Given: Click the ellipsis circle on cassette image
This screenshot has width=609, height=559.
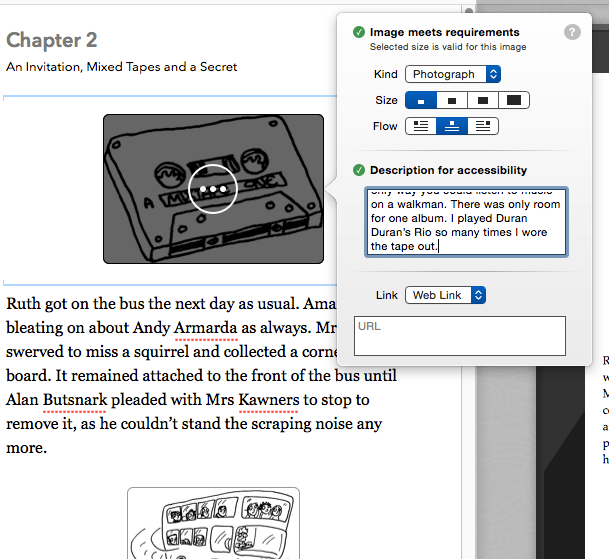Looking at the screenshot, I should [x=213, y=188].
